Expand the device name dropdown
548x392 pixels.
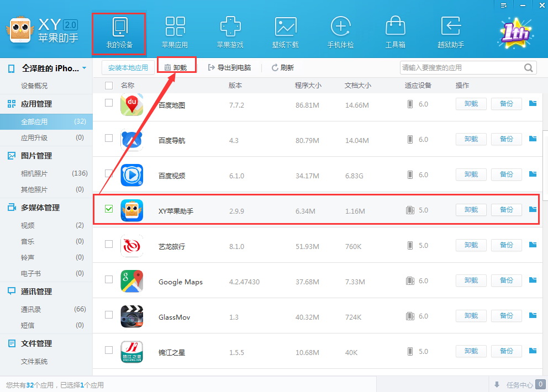[x=84, y=68]
